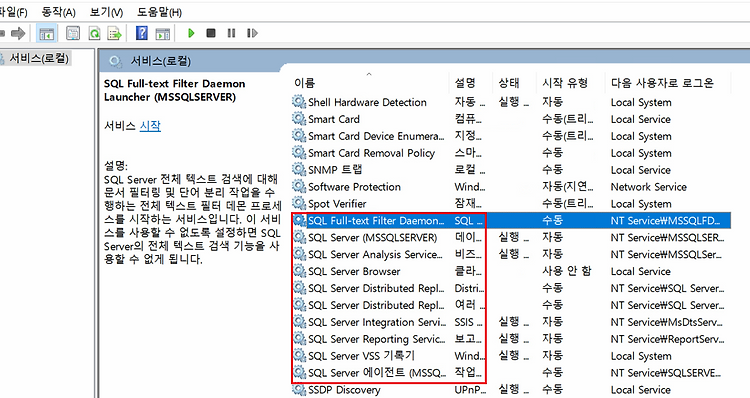Click the gear icon beside SNMP 트랩

pyautogui.click(x=299, y=169)
